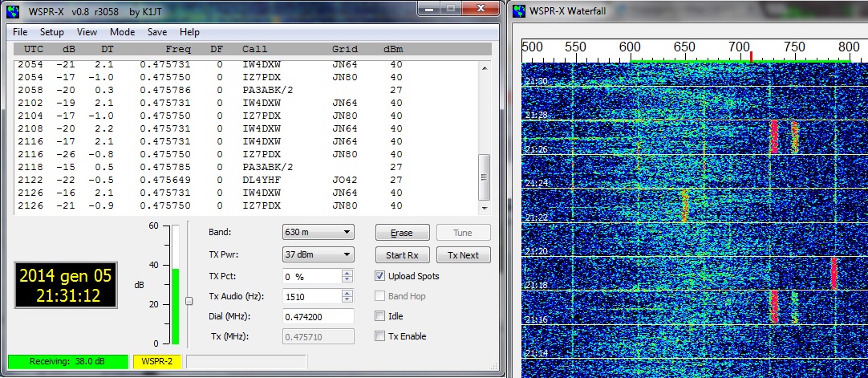
Task: Open the Setup menu
Action: [51, 32]
